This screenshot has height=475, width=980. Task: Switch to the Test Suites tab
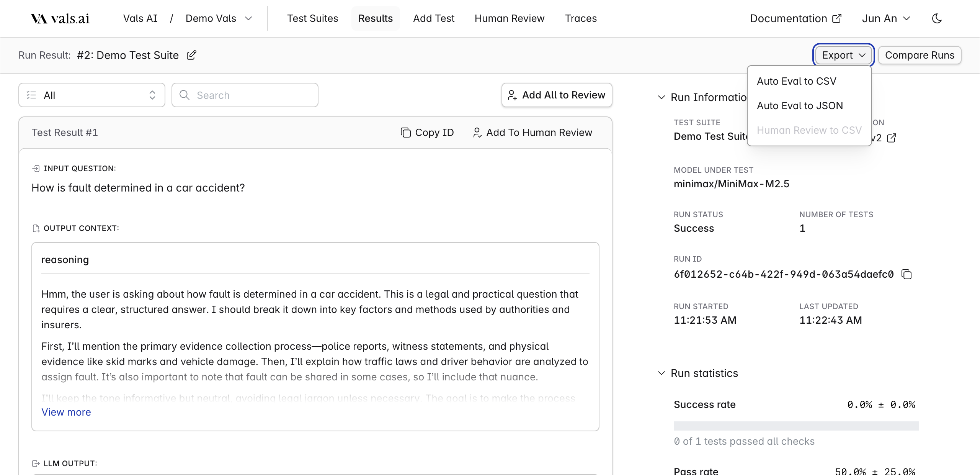point(312,18)
